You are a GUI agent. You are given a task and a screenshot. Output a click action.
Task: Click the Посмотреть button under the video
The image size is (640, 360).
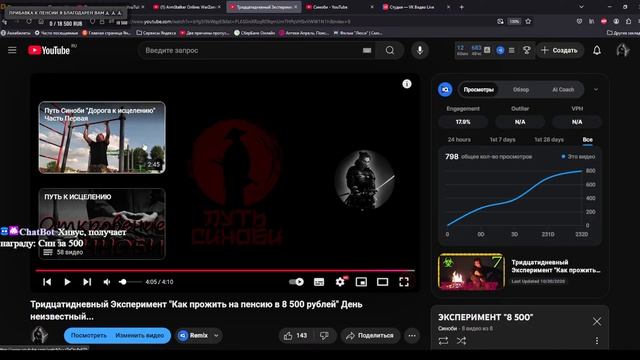[89, 336]
